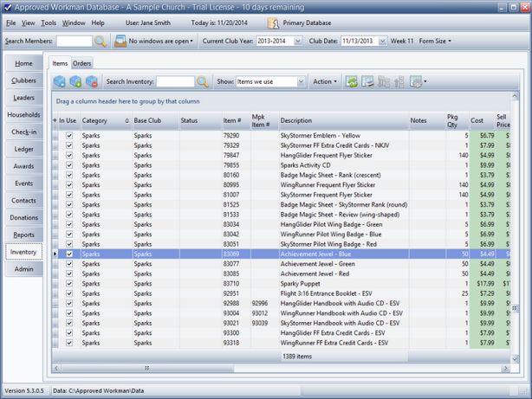
Task: Toggle In Use for item 92988
Action: click(x=69, y=303)
